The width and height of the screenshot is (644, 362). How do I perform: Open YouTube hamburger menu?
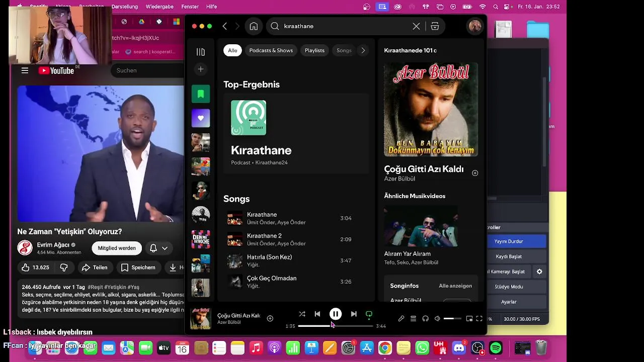[x=25, y=70]
